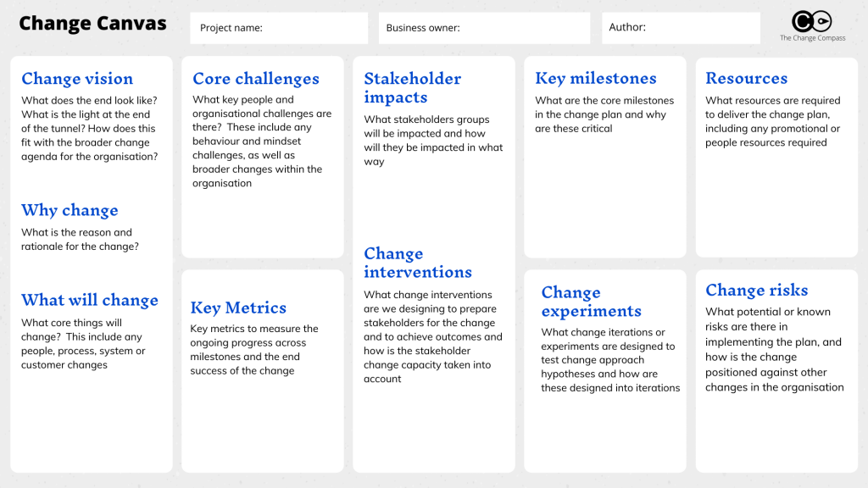Screen dimensions: 868x488
Task: Select the Change risks heading
Action: point(757,290)
